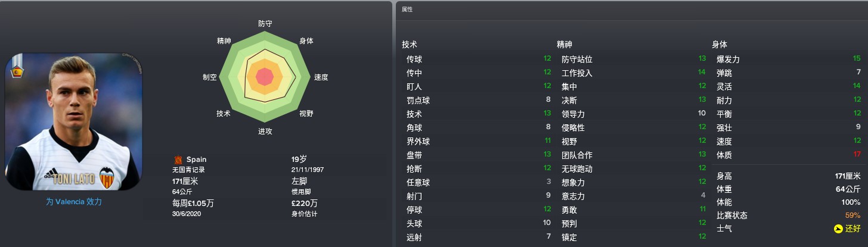Click the 比赛状态 59% value

click(x=853, y=215)
